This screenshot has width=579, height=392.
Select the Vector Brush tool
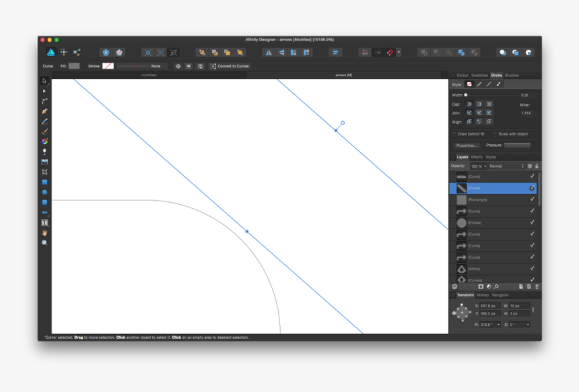click(x=44, y=131)
